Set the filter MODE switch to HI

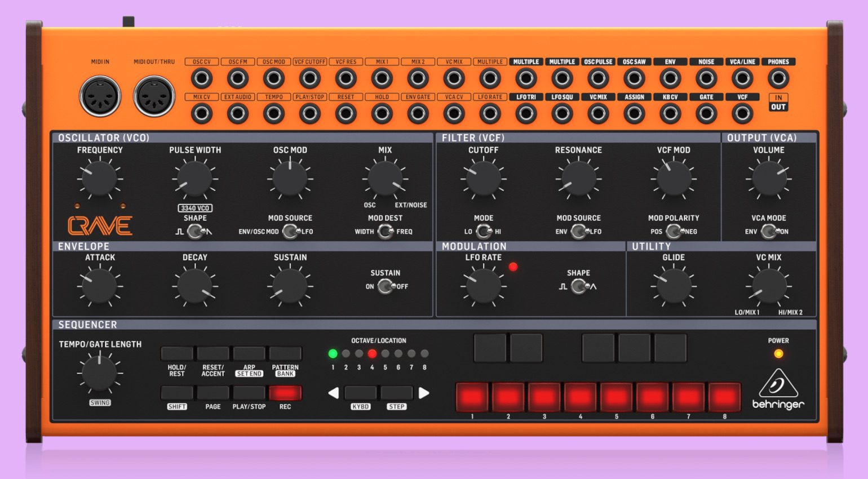click(488, 230)
